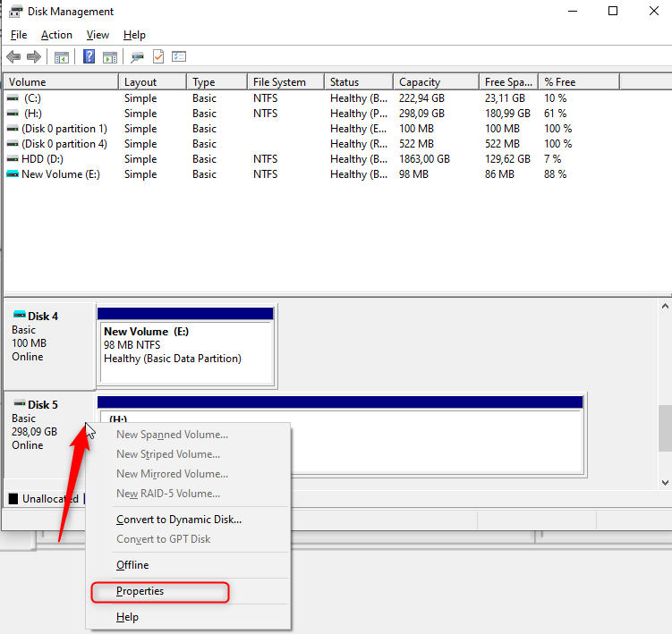Click the 7 % free cell
Image resolution: width=672 pixels, height=634 pixels.
(x=552, y=159)
